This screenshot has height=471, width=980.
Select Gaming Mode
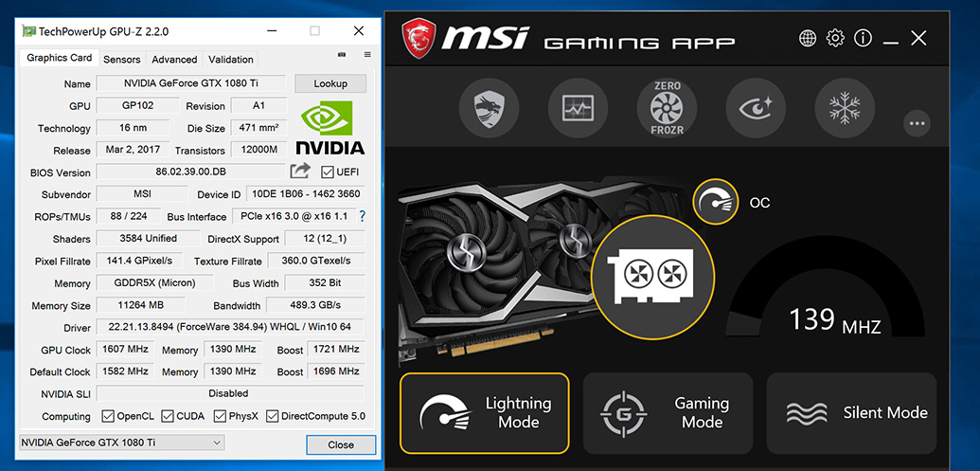[668, 413]
